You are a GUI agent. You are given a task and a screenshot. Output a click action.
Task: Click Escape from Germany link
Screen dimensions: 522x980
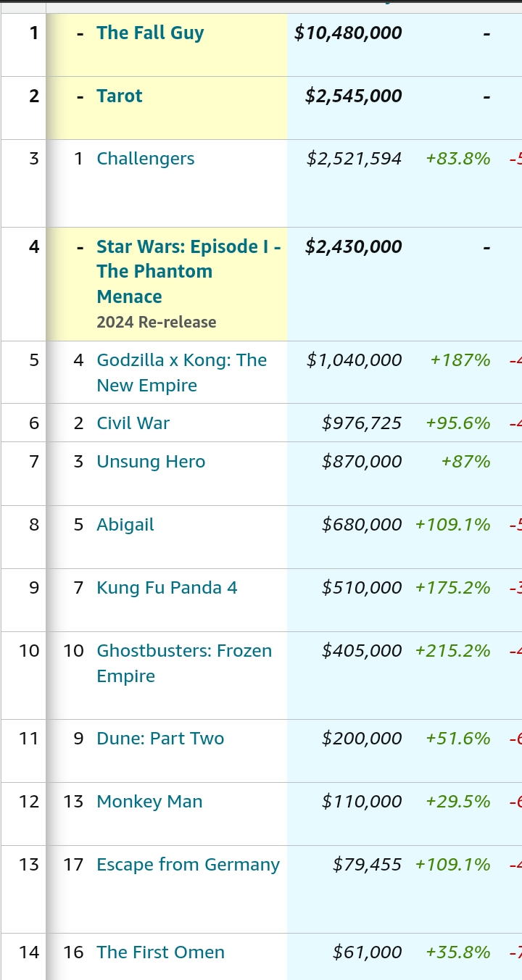tap(188, 865)
